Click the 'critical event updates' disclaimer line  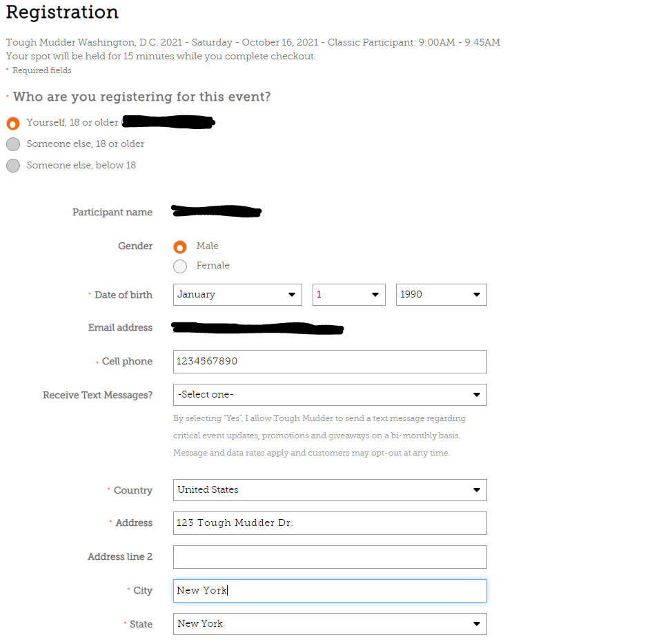tap(317, 436)
